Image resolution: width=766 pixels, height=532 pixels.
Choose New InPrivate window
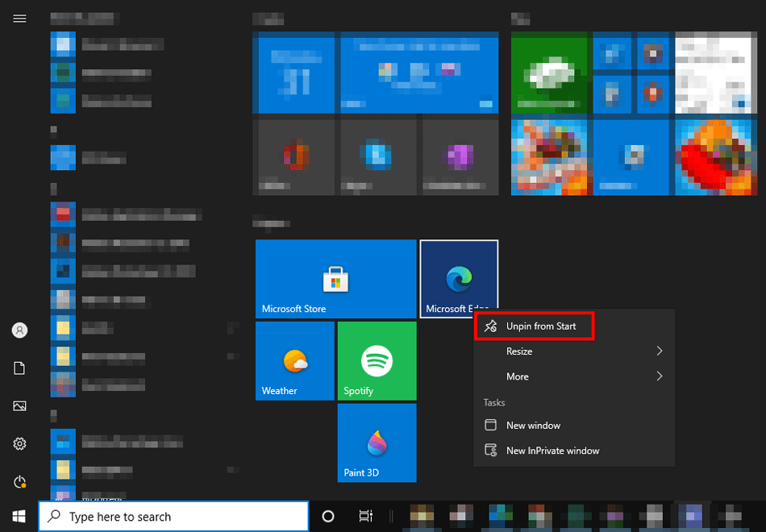[x=552, y=451]
